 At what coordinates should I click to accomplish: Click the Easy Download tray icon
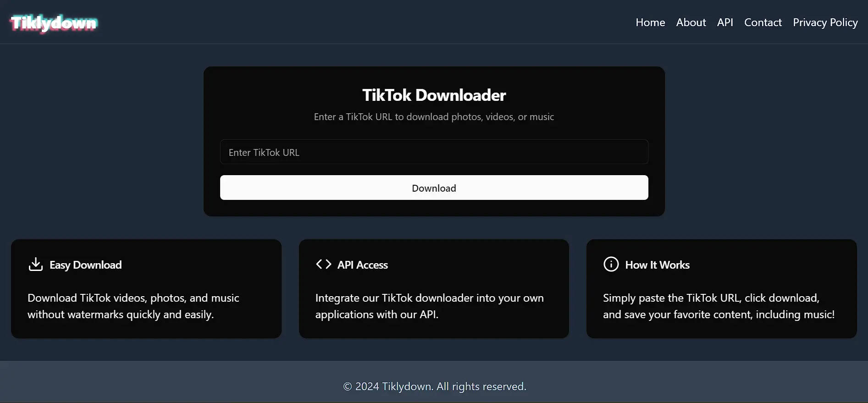tap(36, 265)
